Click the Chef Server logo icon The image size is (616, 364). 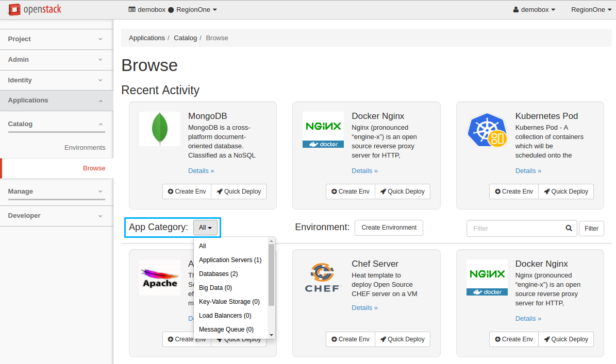323,278
